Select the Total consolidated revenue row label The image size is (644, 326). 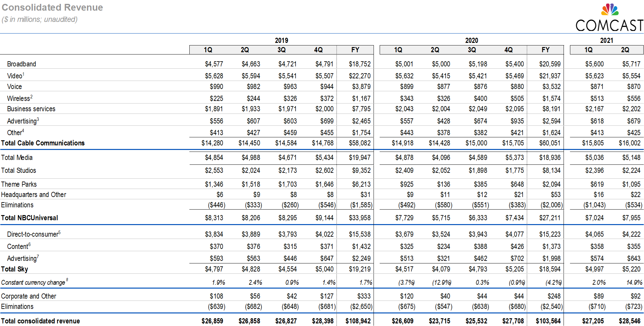pos(41,321)
